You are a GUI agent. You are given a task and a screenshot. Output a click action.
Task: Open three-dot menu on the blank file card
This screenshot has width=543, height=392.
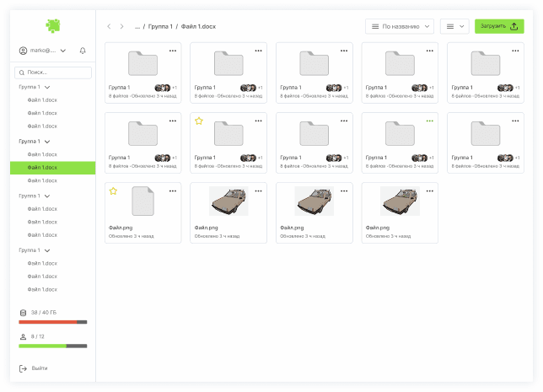172,191
